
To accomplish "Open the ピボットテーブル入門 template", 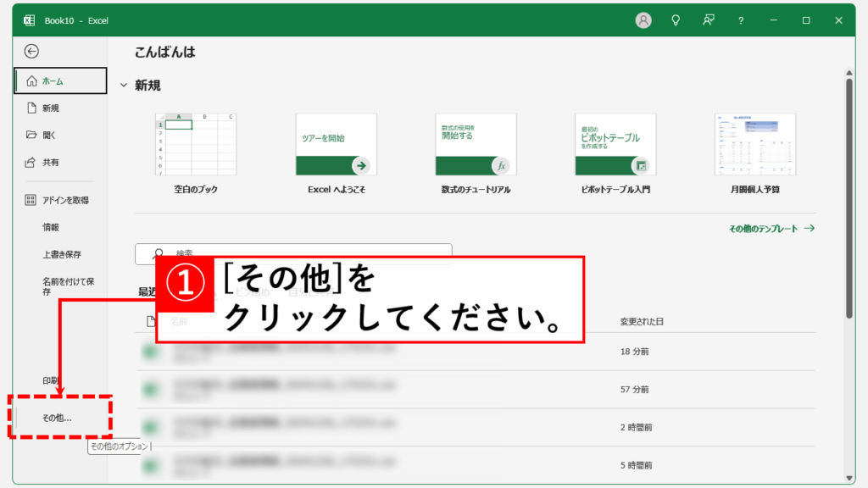I will point(615,144).
